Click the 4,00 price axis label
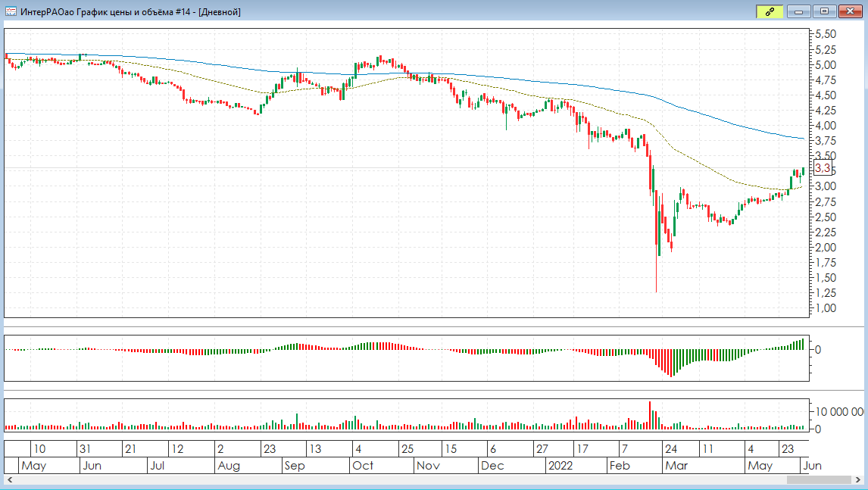 point(826,126)
